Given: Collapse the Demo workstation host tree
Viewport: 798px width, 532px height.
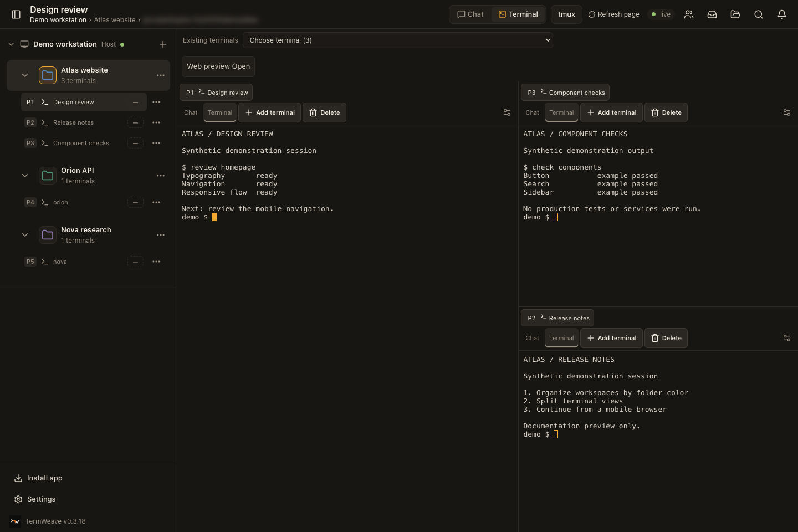Looking at the screenshot, I should pos(11,44).
